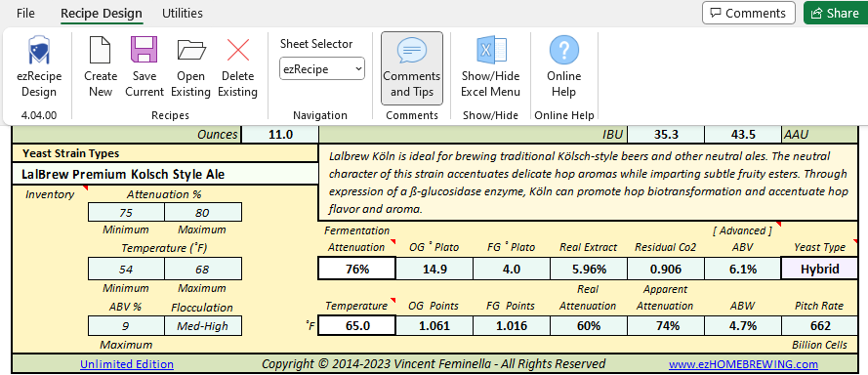Click Apparent Attenuation value 74%
The image size is (868, 375).
click(665, 326)
